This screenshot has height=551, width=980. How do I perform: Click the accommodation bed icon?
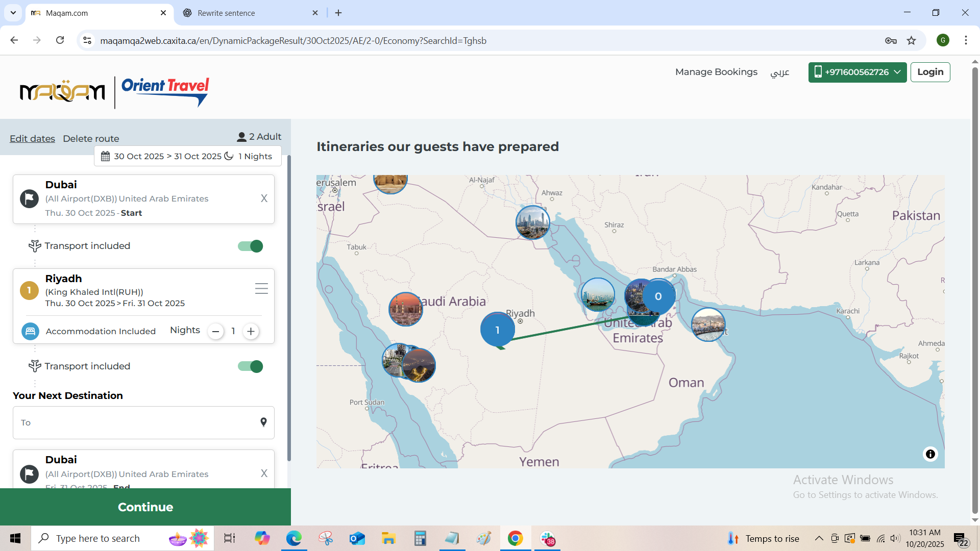tap(30, 331)
